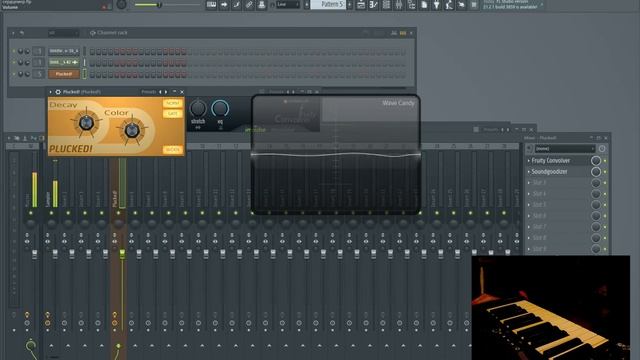Select previous preset arrow in Plucked! title bar
Image resolution: width=640 pixels, height=360 pixels.
tap(160, 92)
